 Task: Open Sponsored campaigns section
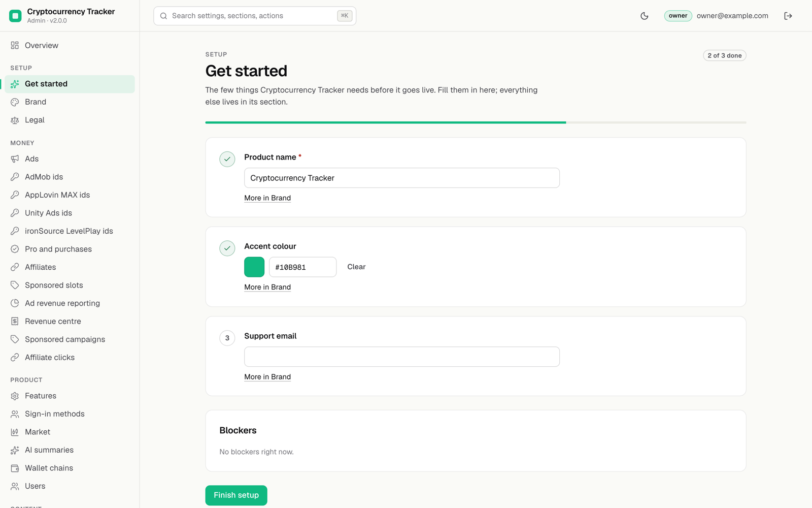point(70,339)
